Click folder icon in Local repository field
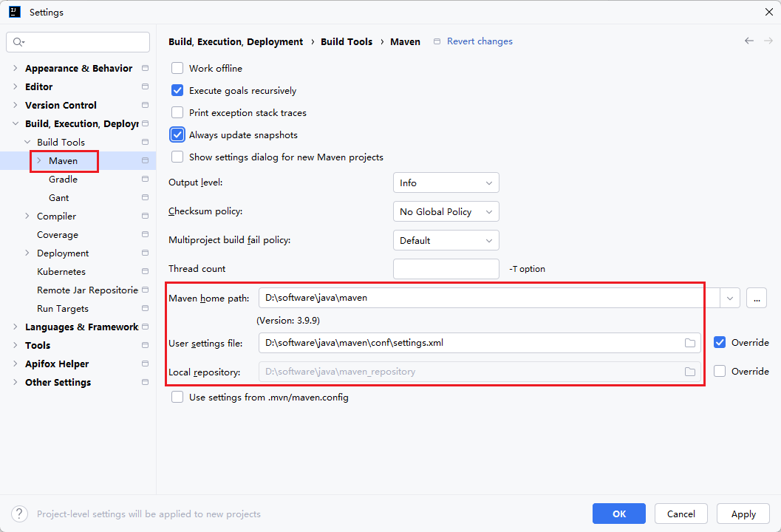This screenshot has width=781, height=532. (689, 372)
